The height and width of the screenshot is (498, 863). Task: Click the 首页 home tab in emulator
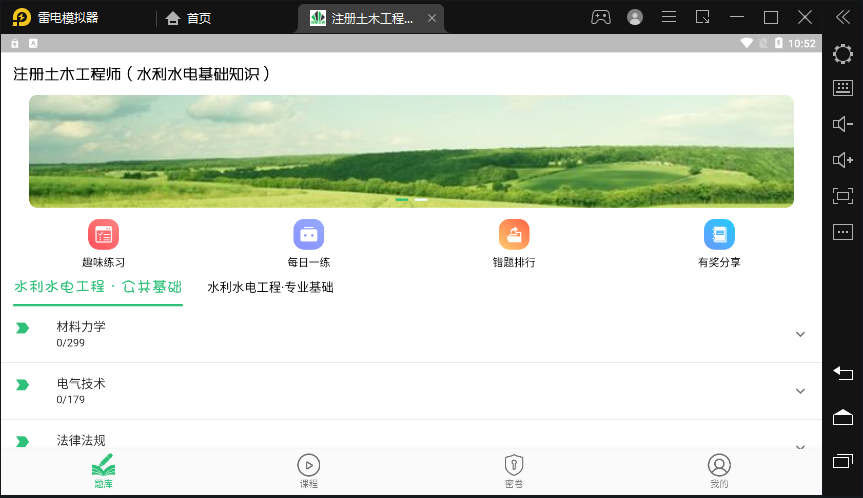click(189, 18)
